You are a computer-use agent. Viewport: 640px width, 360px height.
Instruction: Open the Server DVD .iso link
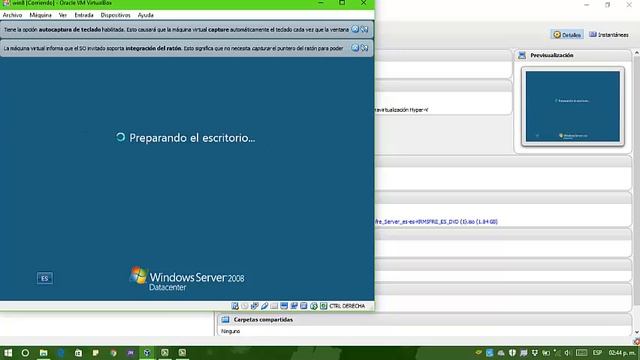pos(436,222)
